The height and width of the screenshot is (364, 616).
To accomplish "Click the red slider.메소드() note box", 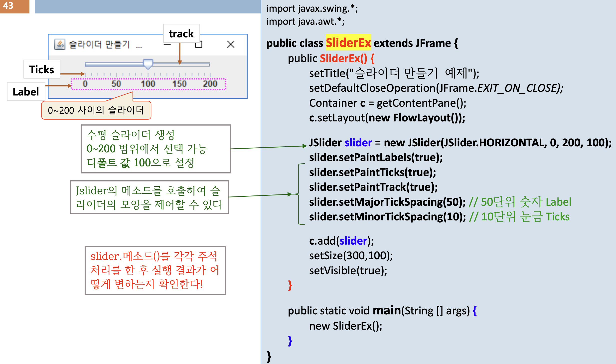I will 155,270.
